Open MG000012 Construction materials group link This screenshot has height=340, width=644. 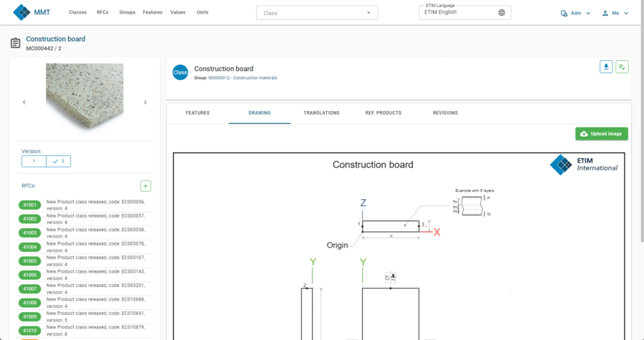pos(243,77)
